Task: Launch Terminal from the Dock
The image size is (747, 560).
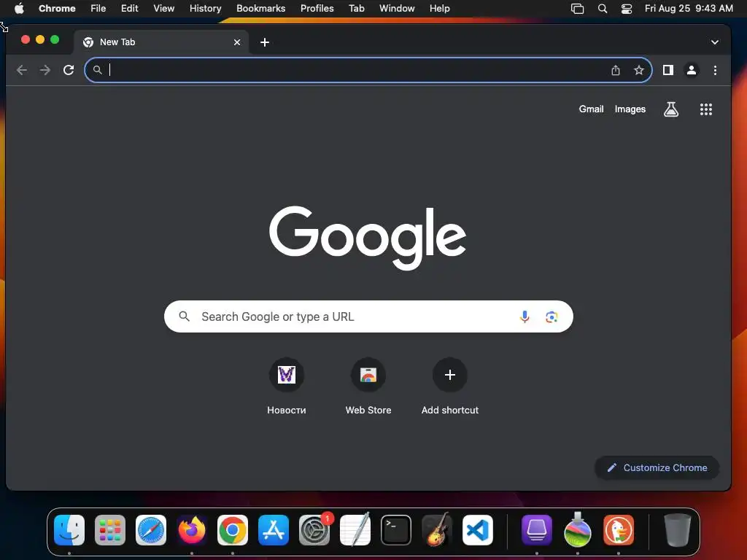Action: [396, 530]
